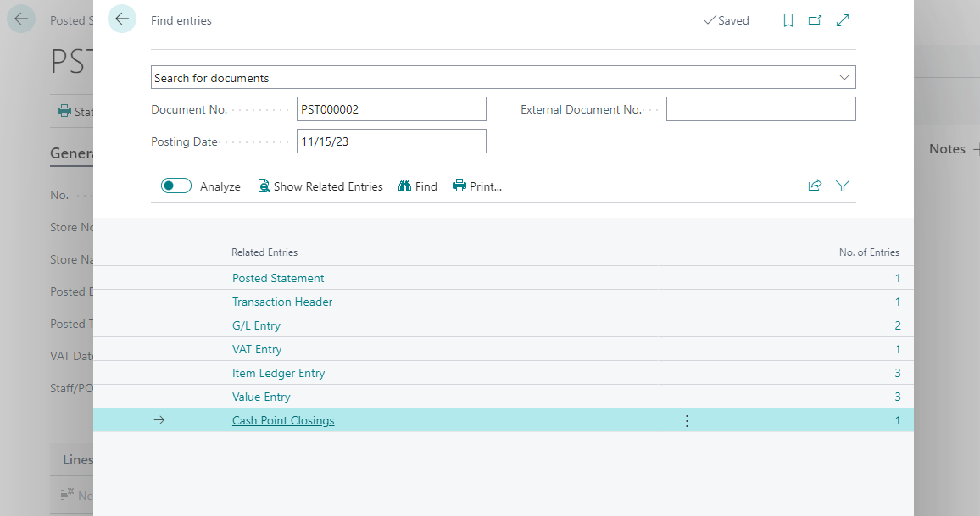Viewport: 980px width, 516px height.
Task: Open the filter pane icon
Action: click(x=843, y=186)
